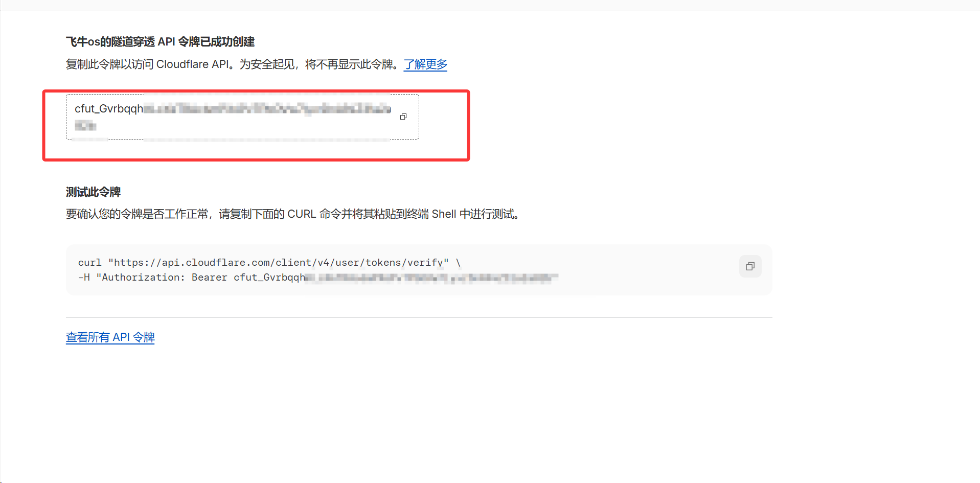Click the wrapped second line of the token
Image resolution: width=980 pixels, height=483 pixels.
click(85, 126)
